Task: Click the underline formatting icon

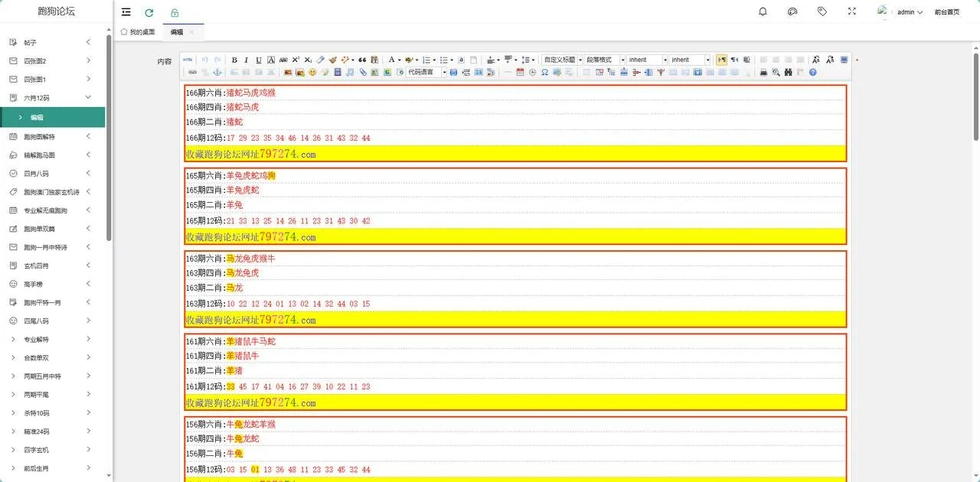Action: tap(259, 60)
